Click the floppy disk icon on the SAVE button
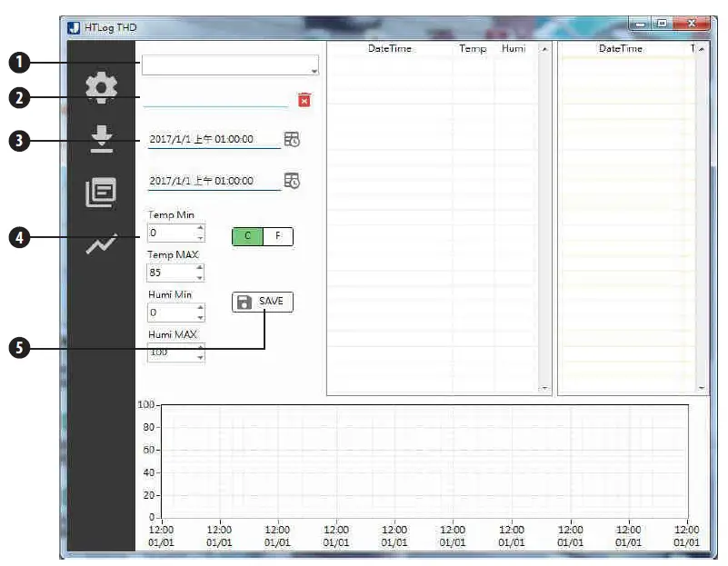The image size is (728, 566). pos(242,302)
